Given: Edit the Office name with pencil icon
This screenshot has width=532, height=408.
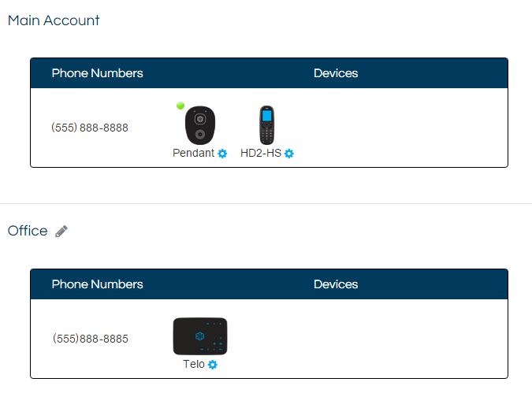Looking at the screenshot, I should pyautogui.click(x=61, y=232).
